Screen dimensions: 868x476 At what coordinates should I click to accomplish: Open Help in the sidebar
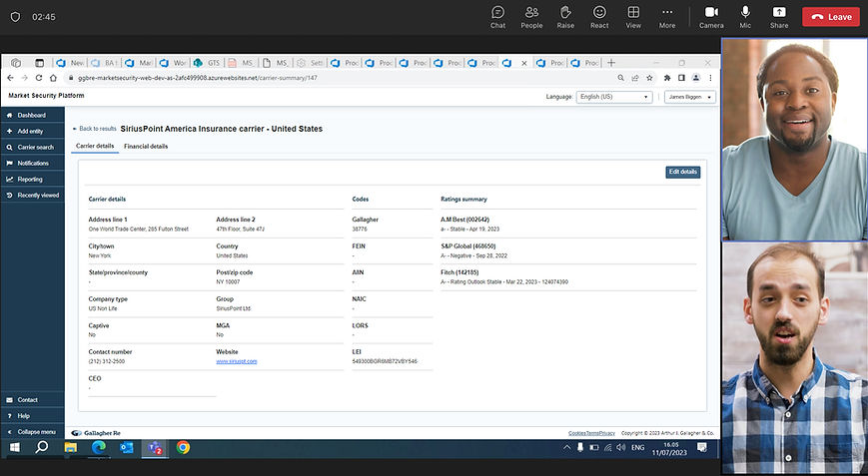(32, 416)
